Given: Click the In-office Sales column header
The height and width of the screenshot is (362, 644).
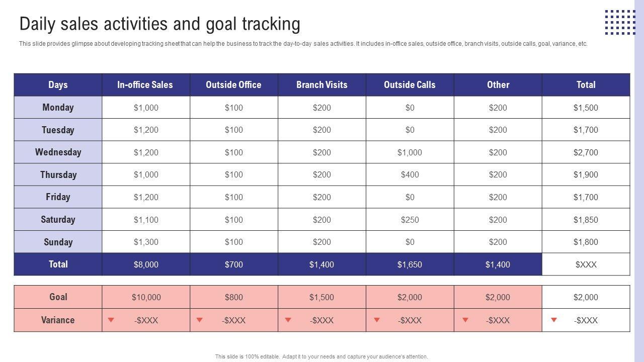Looking at the screenshot, I should tap(145, 84).
